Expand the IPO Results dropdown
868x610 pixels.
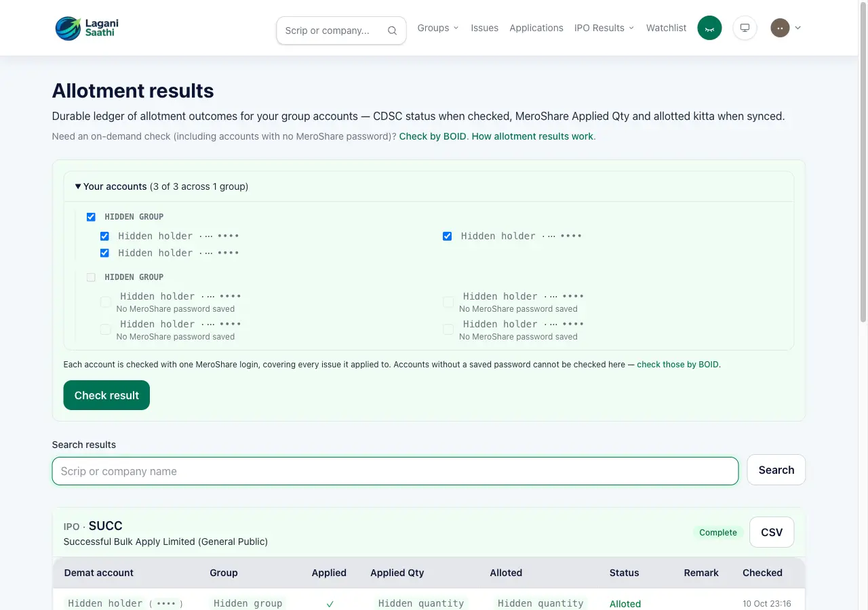pyautogui.click(x=604, y=28)
